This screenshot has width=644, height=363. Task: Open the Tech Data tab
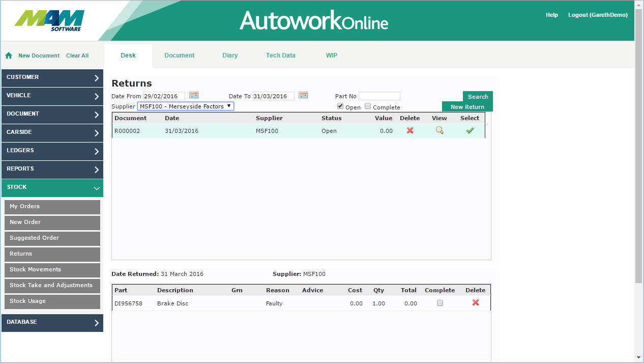pos(280,55)
